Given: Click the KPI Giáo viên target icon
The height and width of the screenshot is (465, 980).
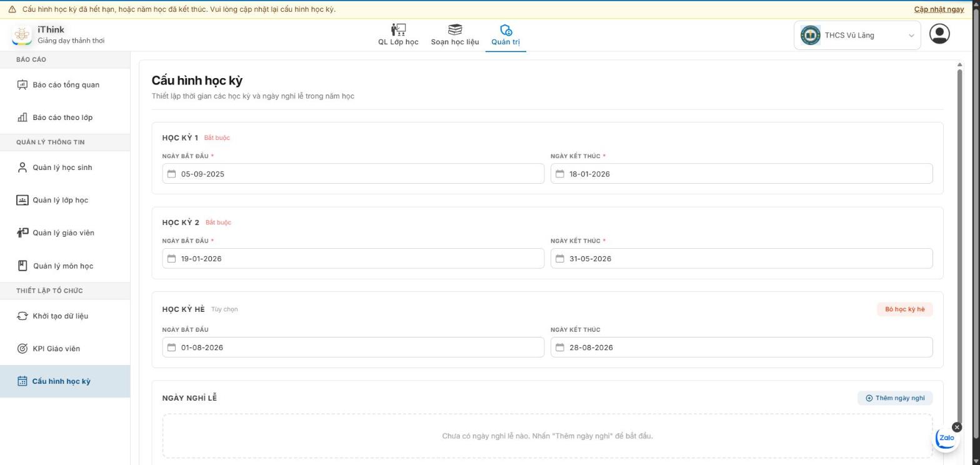Looking at the screenshot, I should [x=22, y=349].
